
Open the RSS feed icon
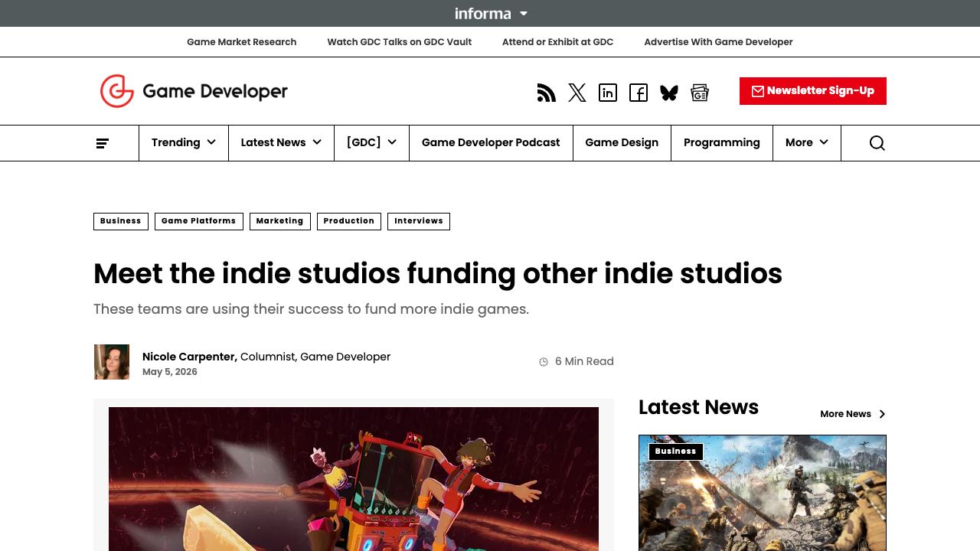546,93
